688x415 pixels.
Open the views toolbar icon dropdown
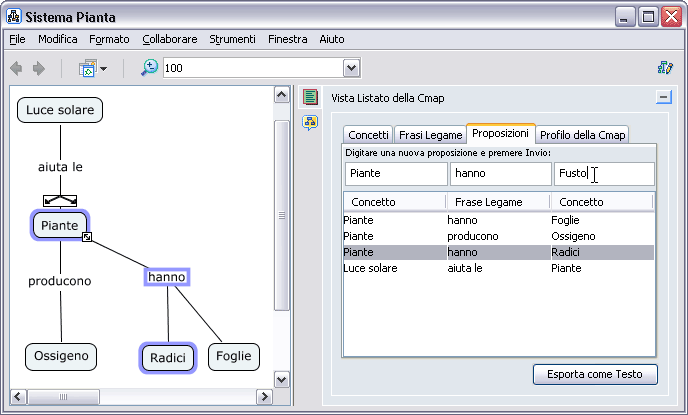[93, 68]
